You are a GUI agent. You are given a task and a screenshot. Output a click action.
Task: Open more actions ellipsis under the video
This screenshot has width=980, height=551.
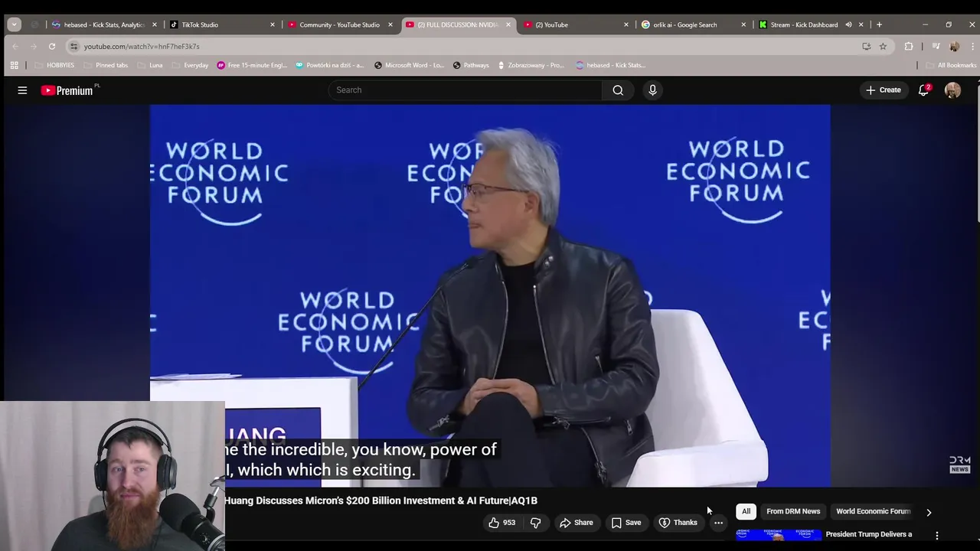click(x=718, y=523)
